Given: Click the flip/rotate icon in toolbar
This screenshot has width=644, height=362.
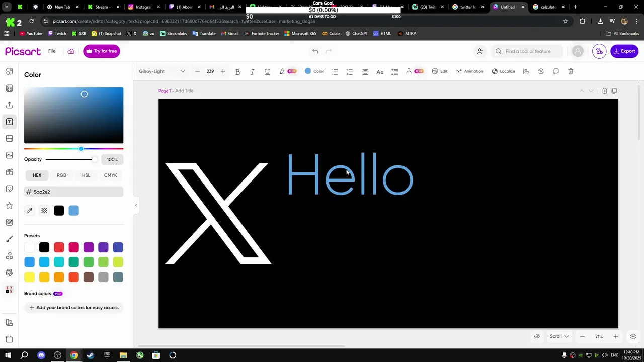Looking at the screenshot, I should [x=541, y=71].
